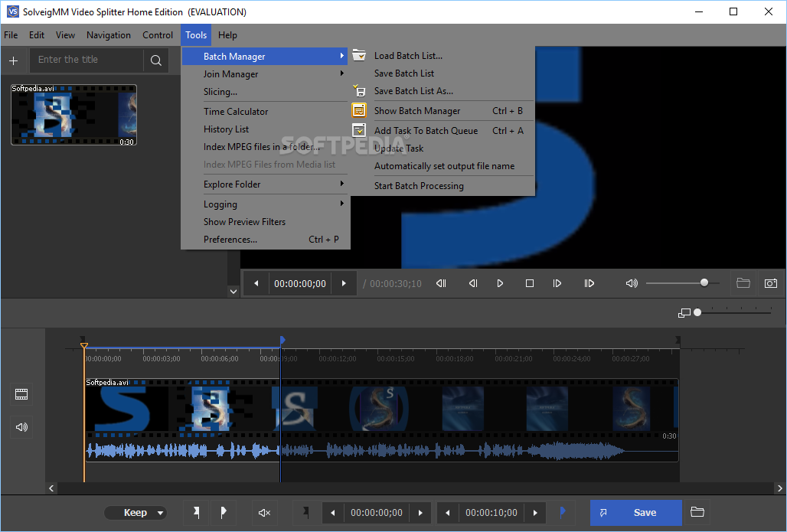Increase the current position timecode
Screen dimensions: 787x532
tap(344, 283)
